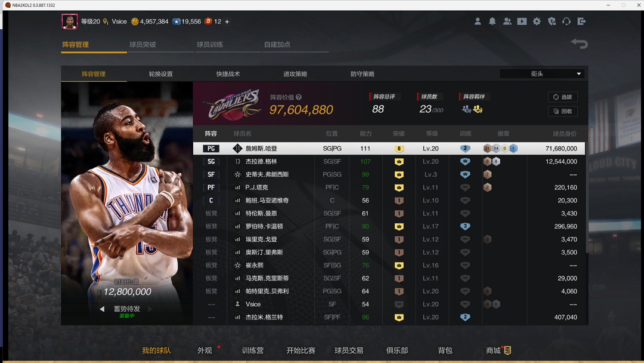Select player 鲍班.马亚诺维奇
The width and height of the screenshot is (644, 363).
pyautogui.click(x=267, y=201)
